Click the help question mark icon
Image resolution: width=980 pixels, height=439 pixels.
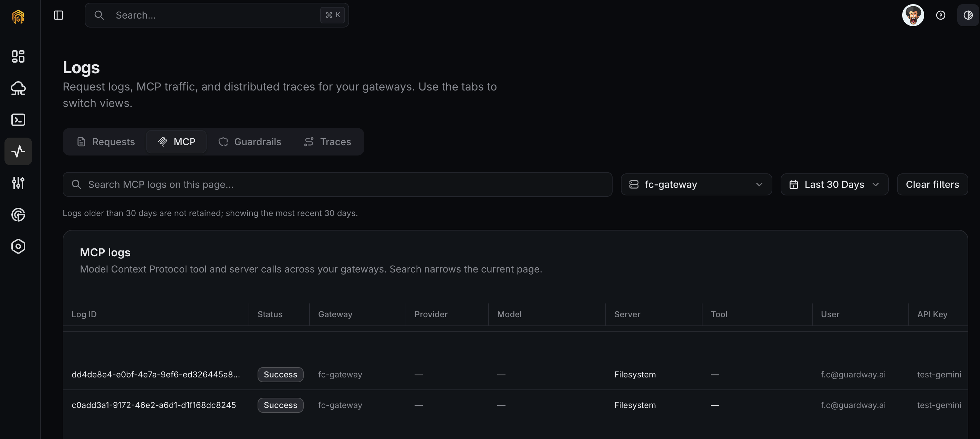click(941, 15)
